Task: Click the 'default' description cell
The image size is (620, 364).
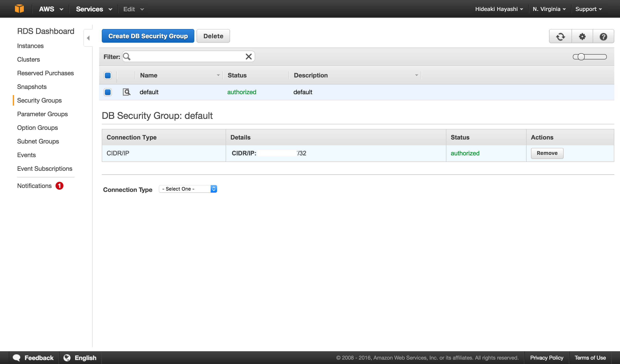Action: (303, 92)
